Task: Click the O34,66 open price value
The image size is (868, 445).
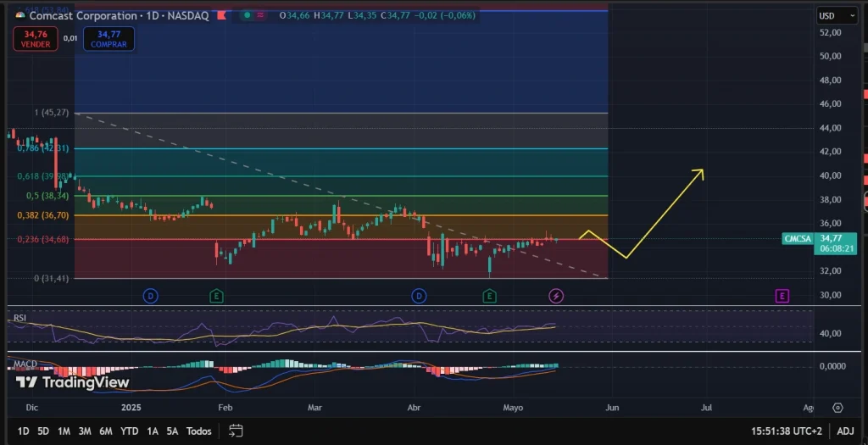Action: pos(294,15)
